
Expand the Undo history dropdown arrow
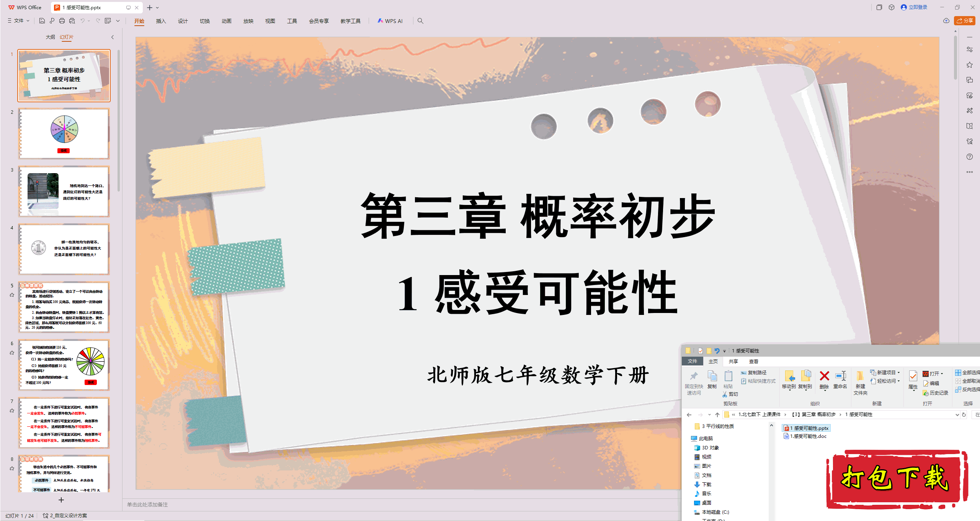click(89, 21)
